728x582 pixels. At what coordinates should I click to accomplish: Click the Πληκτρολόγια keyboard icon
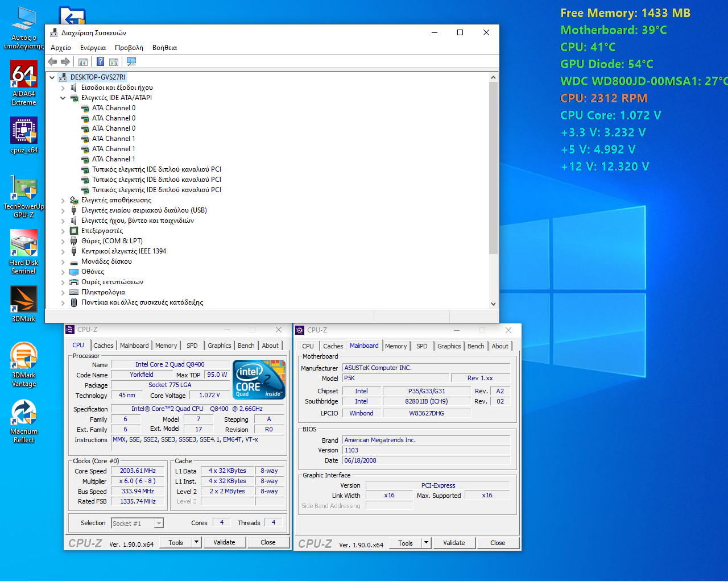[74, 292]
